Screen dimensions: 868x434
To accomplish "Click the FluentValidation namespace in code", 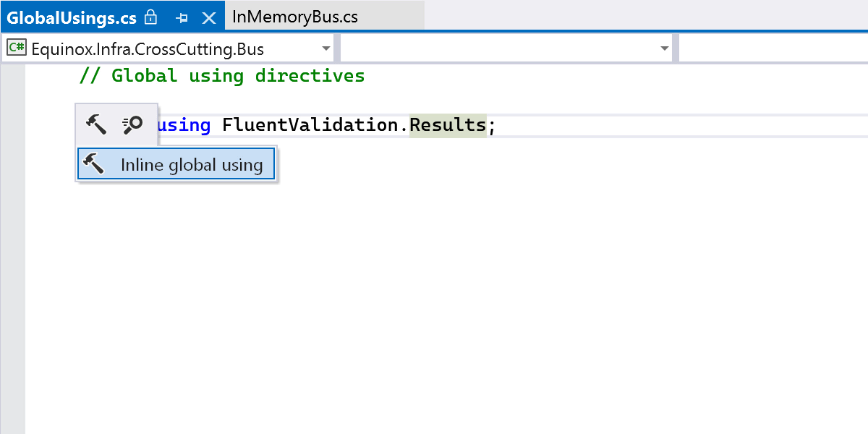I will (310, 125).
